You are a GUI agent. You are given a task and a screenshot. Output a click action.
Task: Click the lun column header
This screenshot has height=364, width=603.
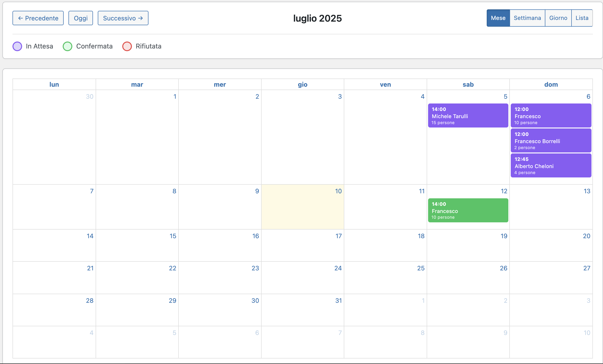click(x=54, y=85)
